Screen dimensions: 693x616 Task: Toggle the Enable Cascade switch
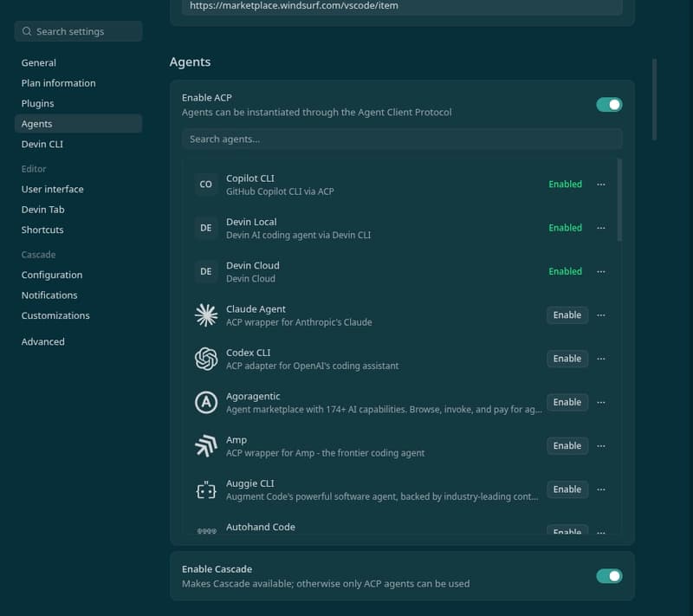click(609, 576)
